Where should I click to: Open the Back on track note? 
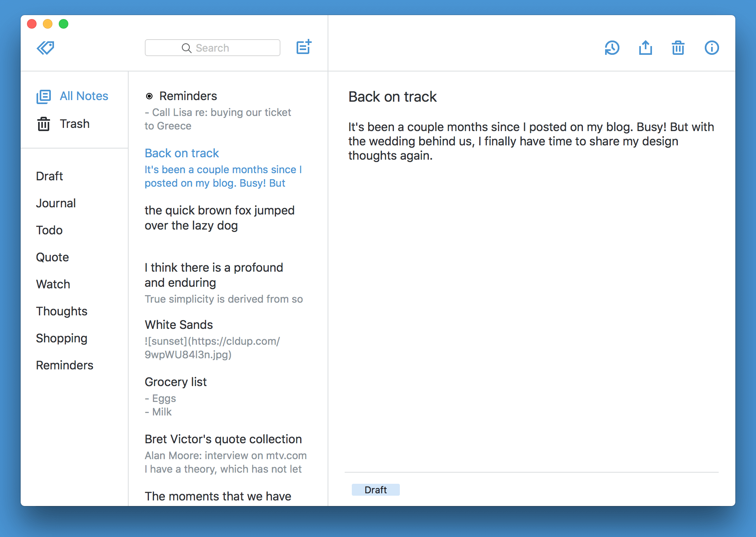coord(181,153)
